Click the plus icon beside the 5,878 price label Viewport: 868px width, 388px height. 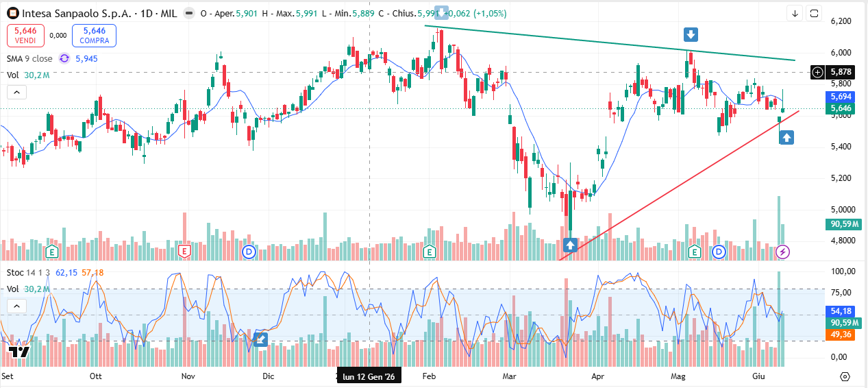tap(817, 71)
